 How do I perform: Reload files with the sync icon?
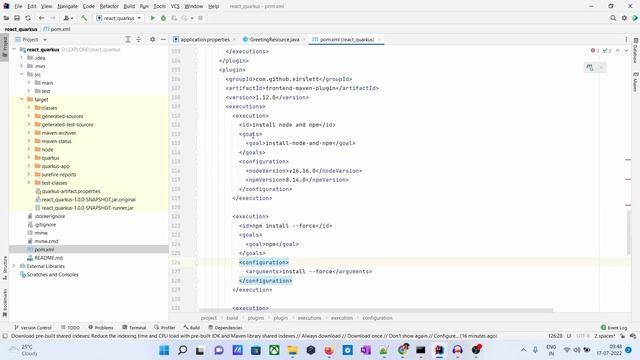coord(28,18)
